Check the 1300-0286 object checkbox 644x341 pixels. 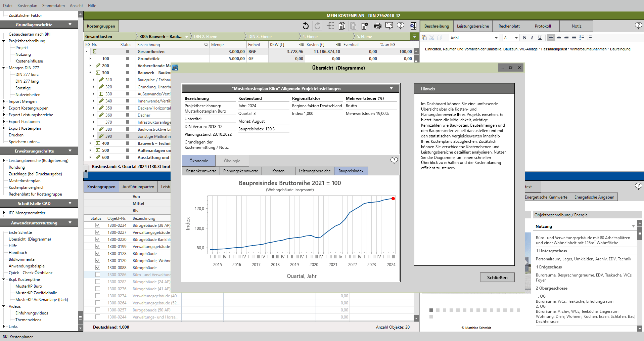98,274
